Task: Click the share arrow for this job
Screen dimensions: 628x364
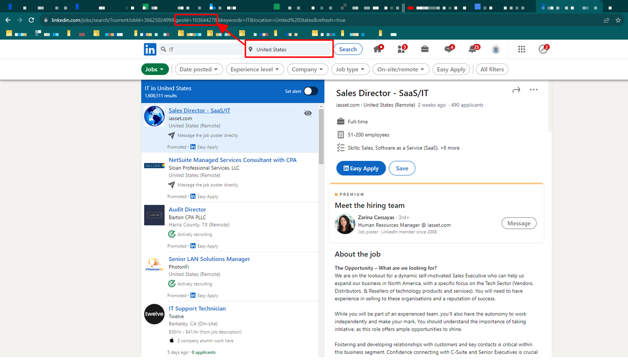Action: pos(516,90)
